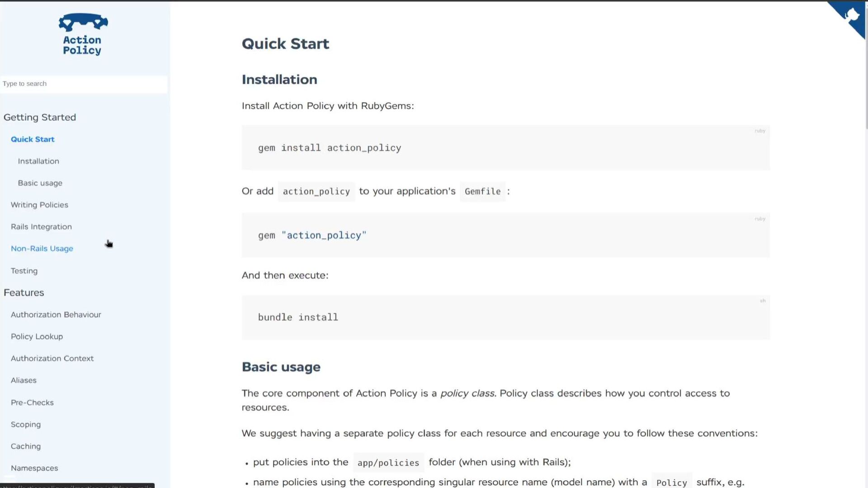868x488 pixels.
Task: Click the Action Policy logo
Action: click(83, 35)
